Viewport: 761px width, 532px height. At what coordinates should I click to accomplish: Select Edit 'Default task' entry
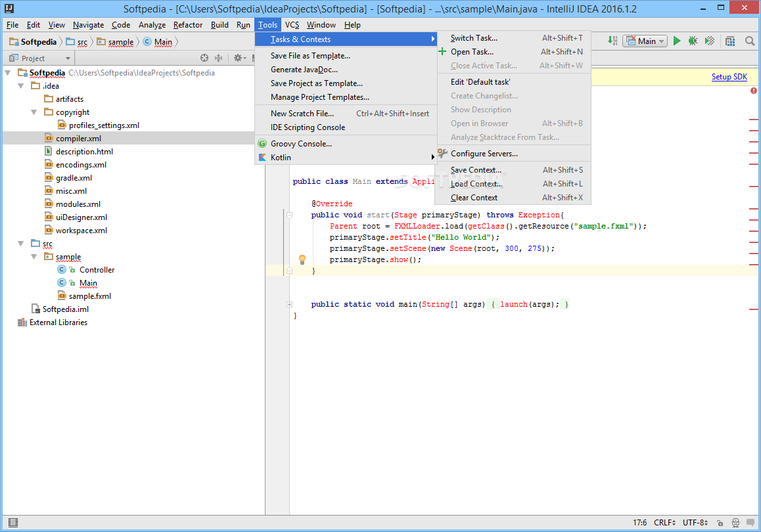[515, 82]
